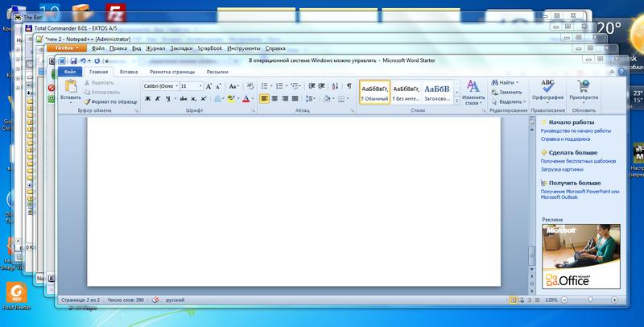644x327 pixels.
Task: Click the strikethrough (abc) icon
Action: (184, 98)
